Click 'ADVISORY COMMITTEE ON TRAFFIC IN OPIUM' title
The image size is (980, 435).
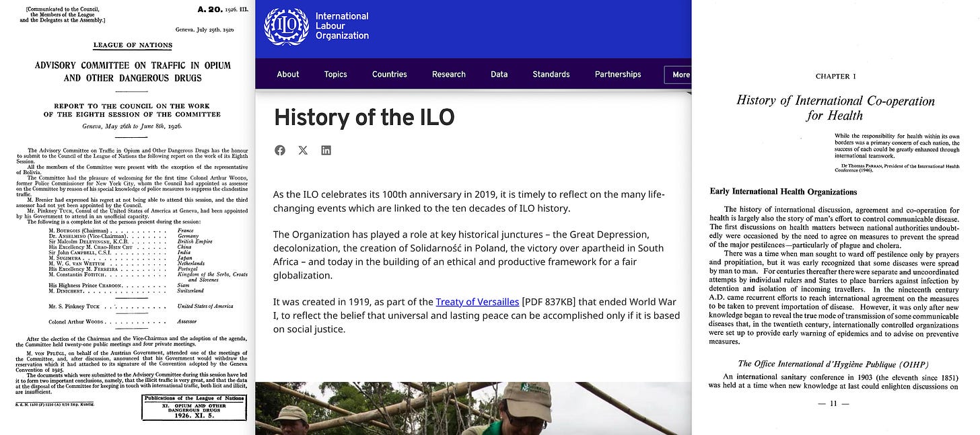click(x=133, y=65)
